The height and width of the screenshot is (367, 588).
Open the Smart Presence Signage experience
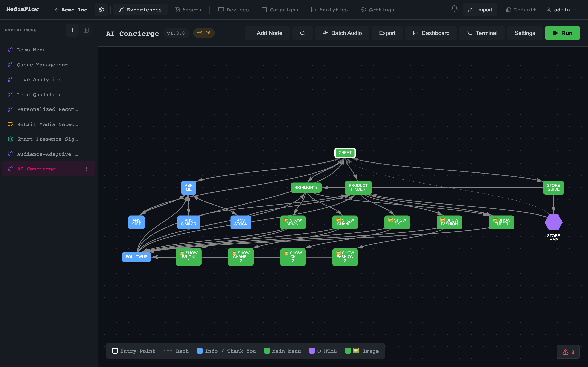[47, 139]
